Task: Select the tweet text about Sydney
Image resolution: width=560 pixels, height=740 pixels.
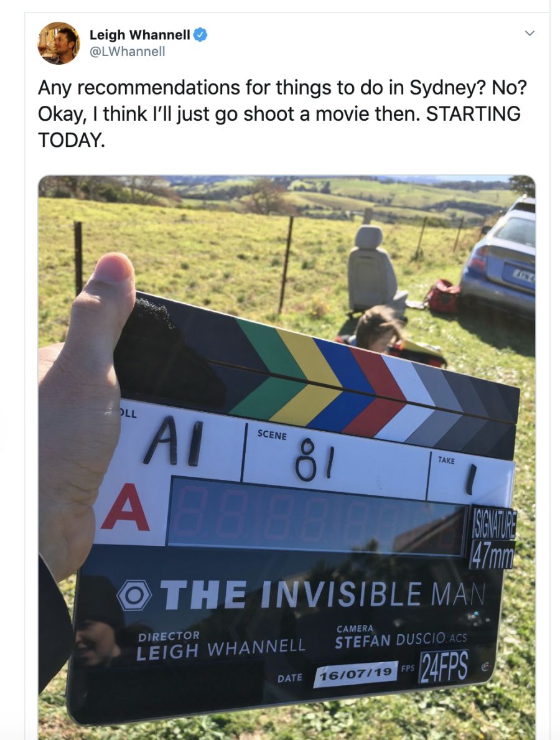Action: pyautogui.click(x=282, y=114)
